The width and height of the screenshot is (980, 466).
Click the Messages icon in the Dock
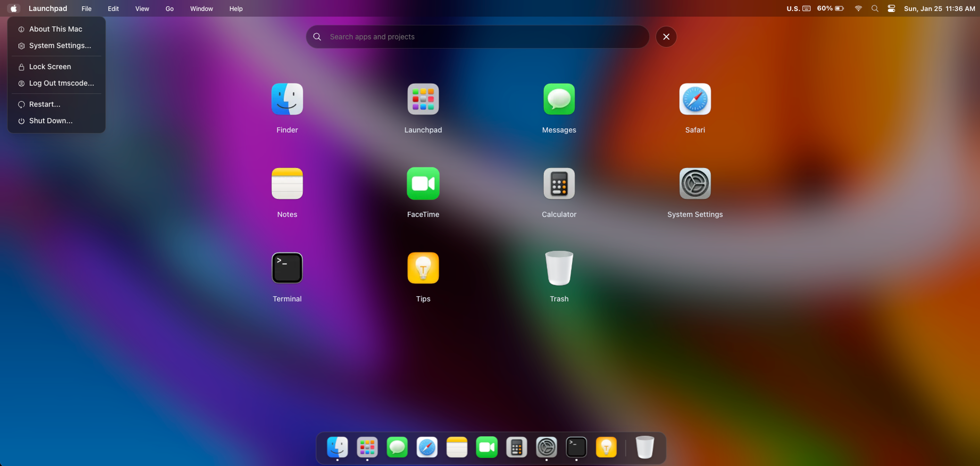(x=397, y=447)
